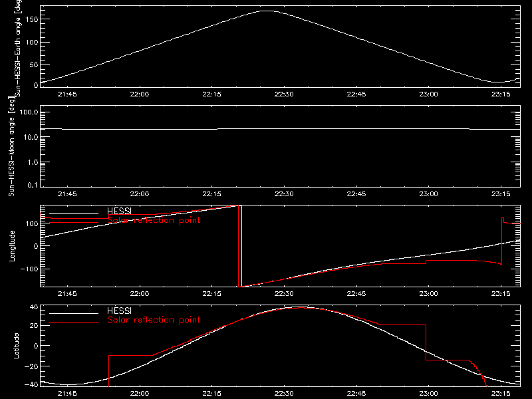Image resolution: width=532 pixels, height=399 pixels.
Task: Click the white HESSI legend line in Latitude plot
Action: (74, 313)
